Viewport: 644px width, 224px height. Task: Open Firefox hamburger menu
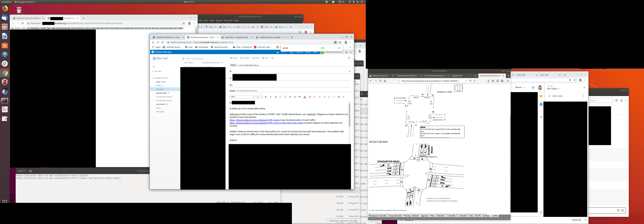508,81
